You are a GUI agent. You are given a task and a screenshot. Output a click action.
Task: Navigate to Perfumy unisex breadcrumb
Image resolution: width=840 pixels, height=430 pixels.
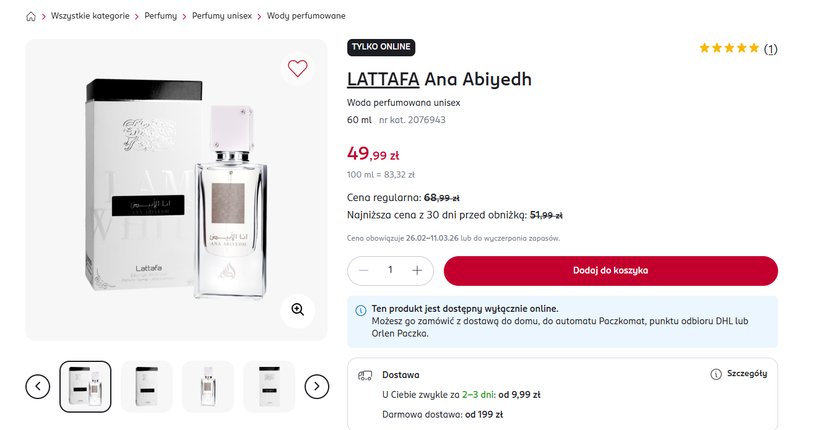[x=223, y=17]
